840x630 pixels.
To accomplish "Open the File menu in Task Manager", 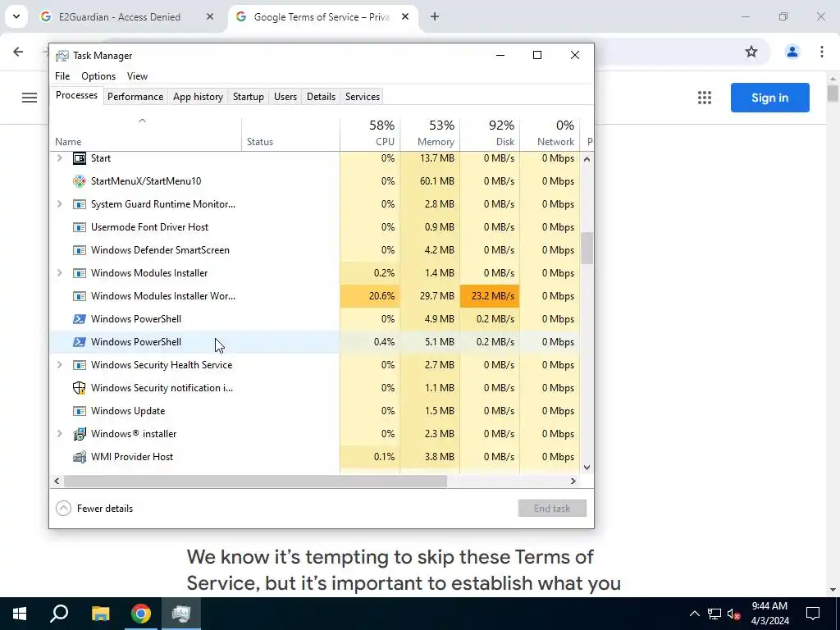I will click(x=62, y=76).
